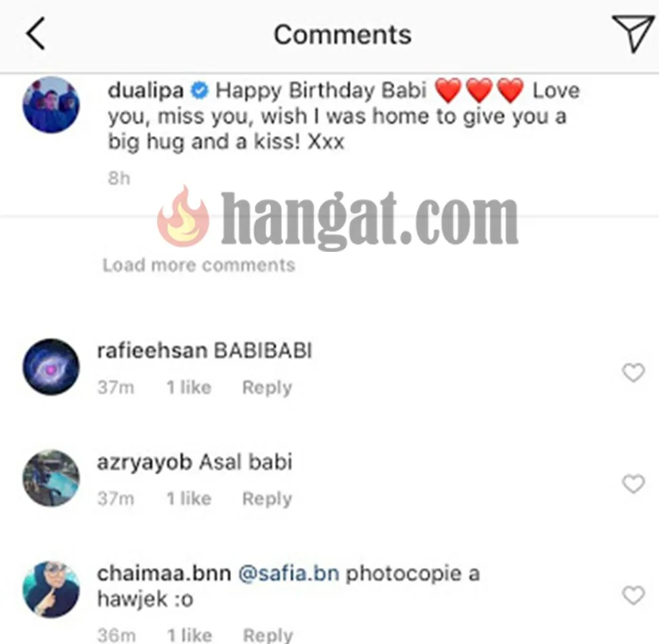This screenshot has width=659, height=644.
Task: Open the rafieehsan username link
Action: click(152, 351)
